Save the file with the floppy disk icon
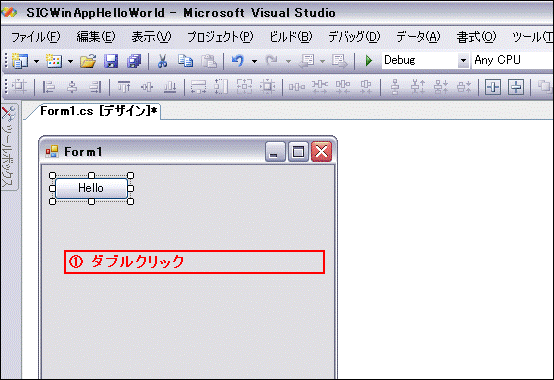 point(111,61)
